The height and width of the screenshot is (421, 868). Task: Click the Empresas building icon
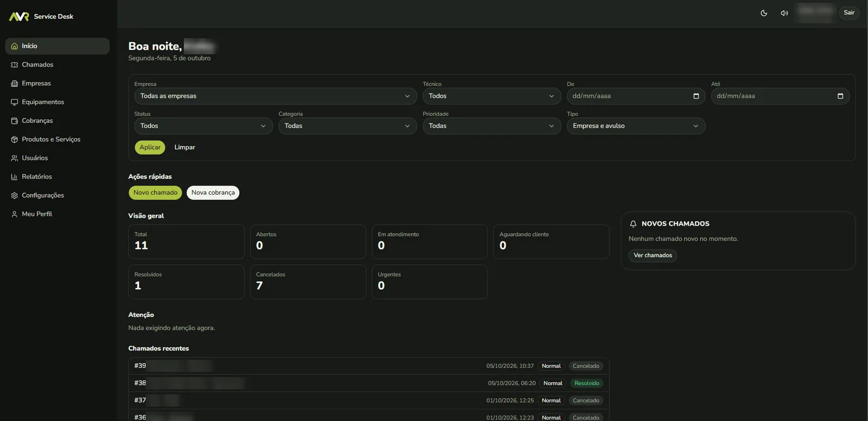[x=15, y=84]
